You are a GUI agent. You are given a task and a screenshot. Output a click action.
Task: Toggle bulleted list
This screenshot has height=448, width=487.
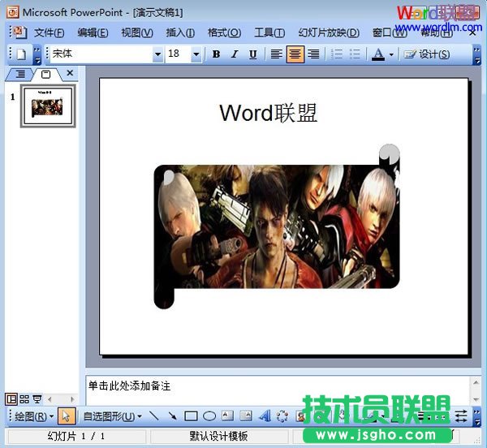click(x=355, y=54)
